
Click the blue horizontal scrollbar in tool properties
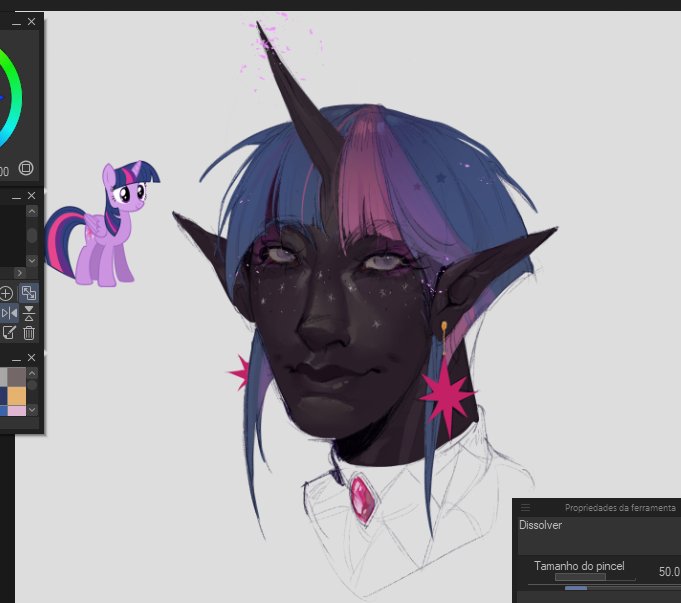pos(576,588)
